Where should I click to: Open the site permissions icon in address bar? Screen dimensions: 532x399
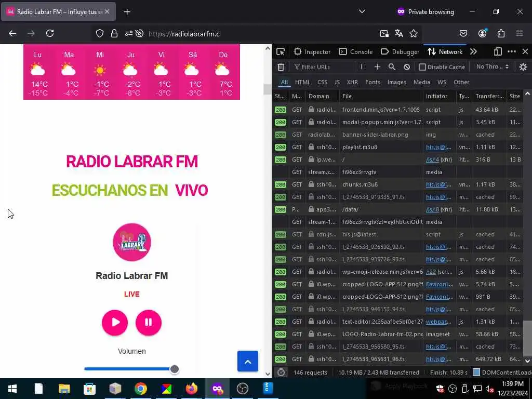tap(129, 34)
